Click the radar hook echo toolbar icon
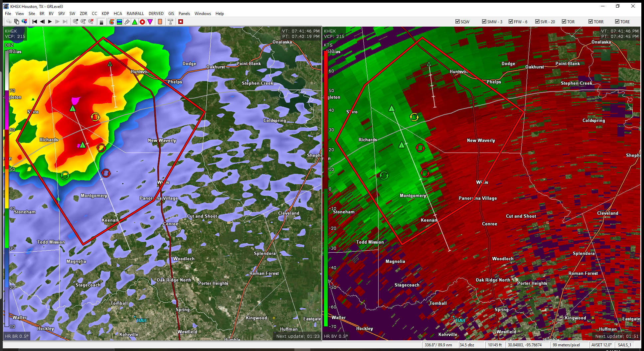 point(112,22)
